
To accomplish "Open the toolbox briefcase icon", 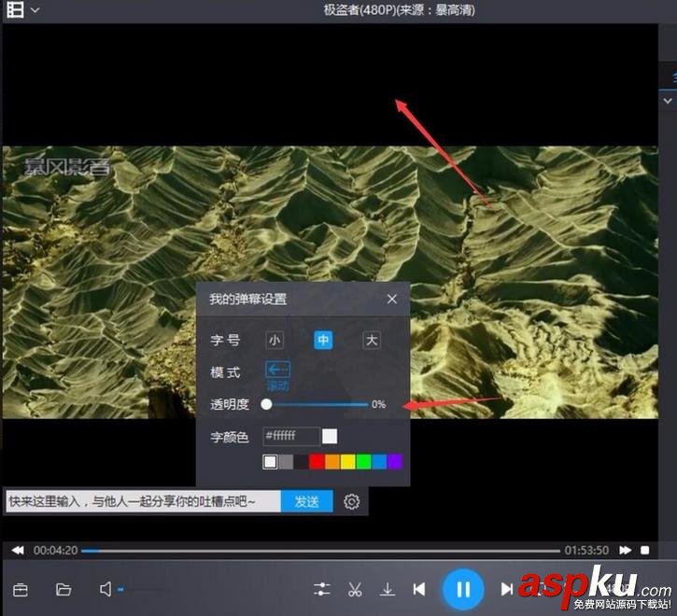I will click(x=21, y=590).
